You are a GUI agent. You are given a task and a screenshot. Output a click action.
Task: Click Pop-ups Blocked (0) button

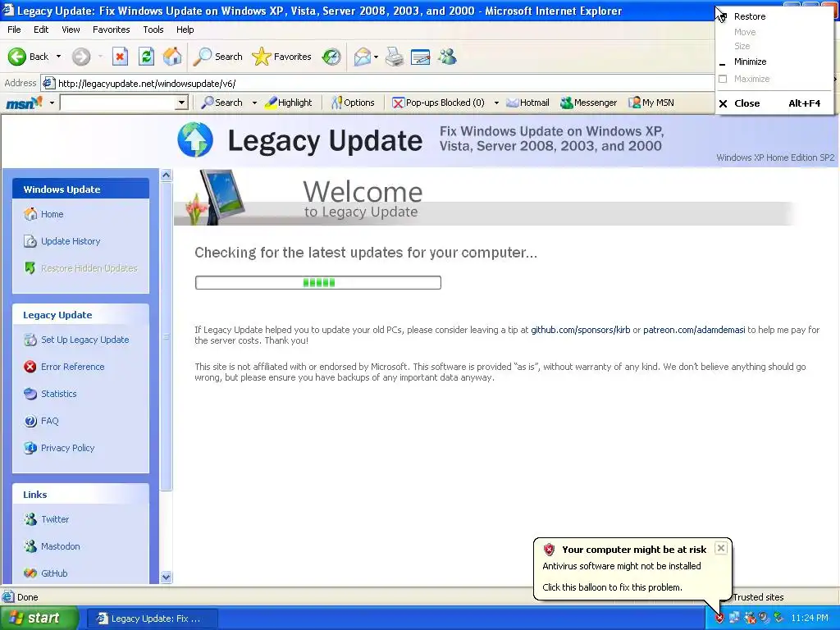(438, 103)
